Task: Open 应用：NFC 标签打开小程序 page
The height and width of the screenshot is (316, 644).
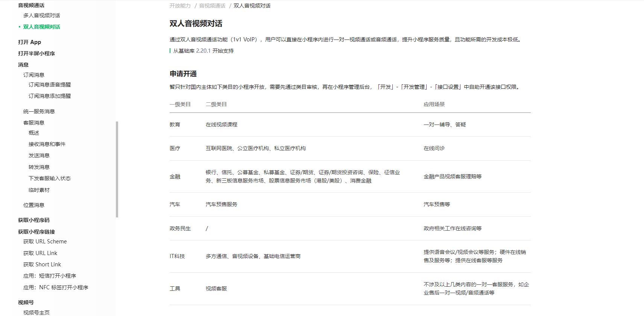Action: point(56,287)
